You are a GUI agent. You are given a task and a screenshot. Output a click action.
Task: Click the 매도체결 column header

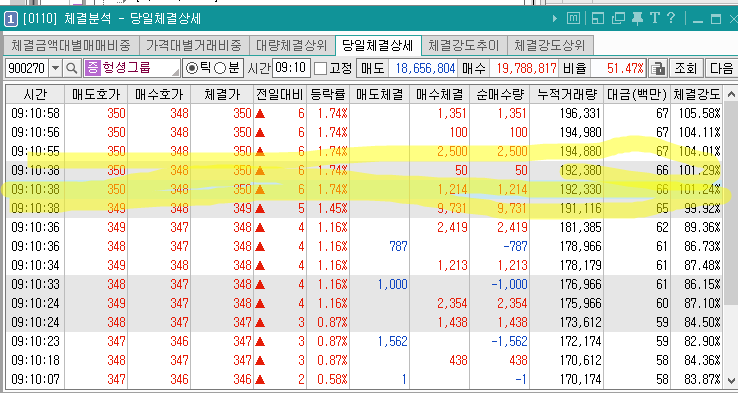(x=379, y=95)
